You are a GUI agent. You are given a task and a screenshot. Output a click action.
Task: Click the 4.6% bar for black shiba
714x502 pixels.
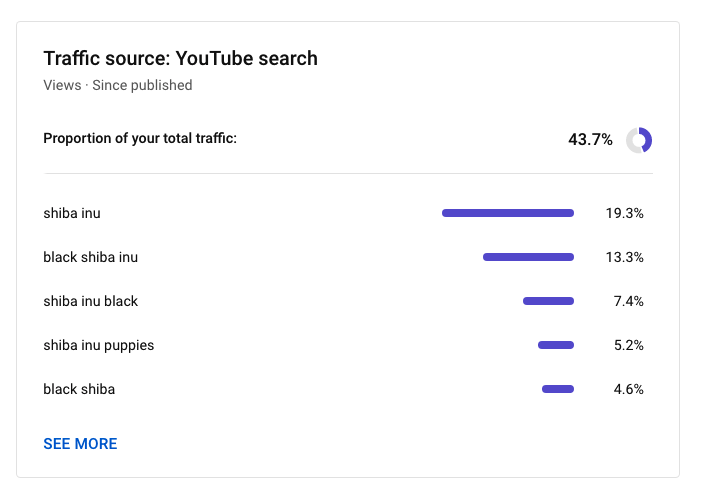(x=558, y=389)
